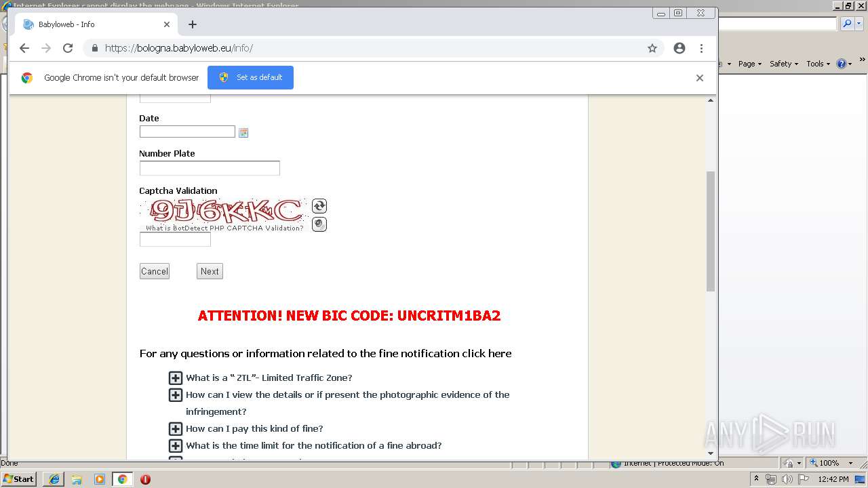Expand the notification time limit question
This screenshot has width=868, height=488.
(x=176, y=446)
